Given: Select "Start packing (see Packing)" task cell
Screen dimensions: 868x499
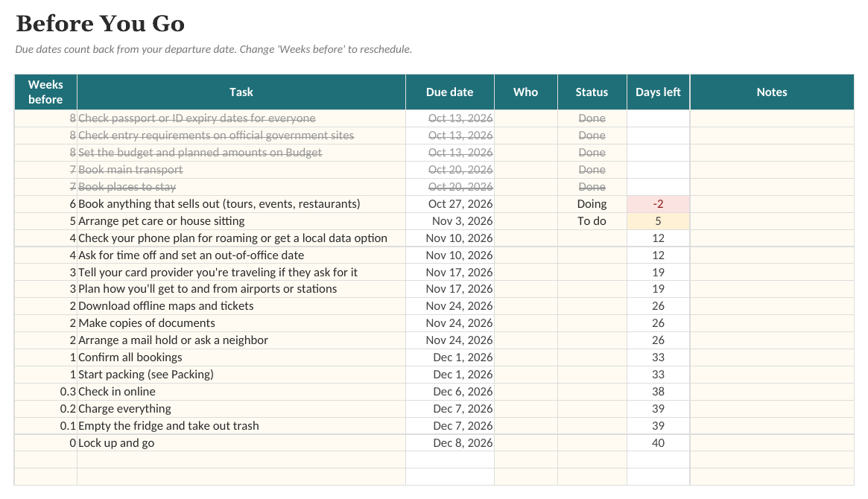Looking at the screenshot, I should [241, 375].
